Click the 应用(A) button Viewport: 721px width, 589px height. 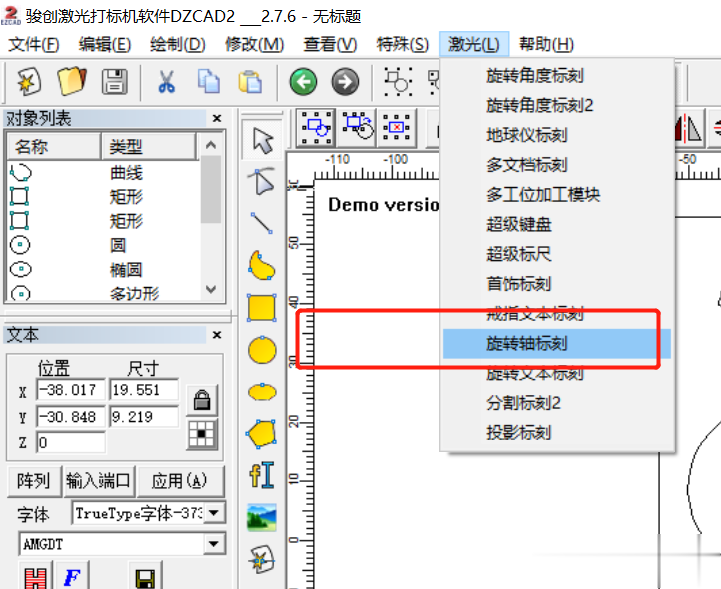point(180,481)
